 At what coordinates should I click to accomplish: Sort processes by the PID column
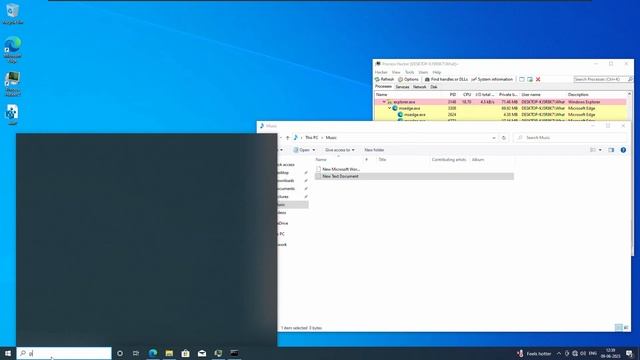pyautogui.click(x=452, y=94)
